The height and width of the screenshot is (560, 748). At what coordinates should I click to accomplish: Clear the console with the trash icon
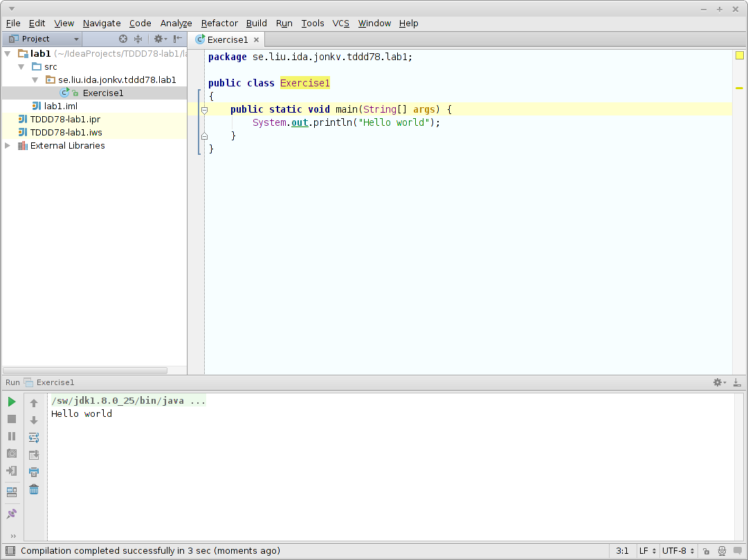pos(34,489)
